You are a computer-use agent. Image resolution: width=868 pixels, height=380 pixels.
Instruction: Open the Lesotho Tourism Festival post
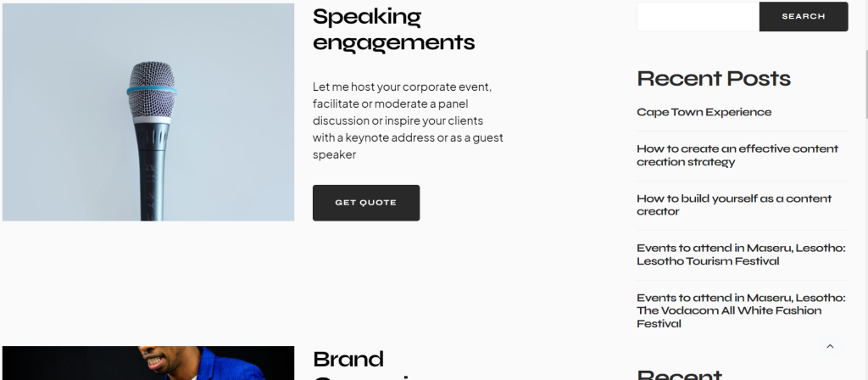(x=741, y=254)
